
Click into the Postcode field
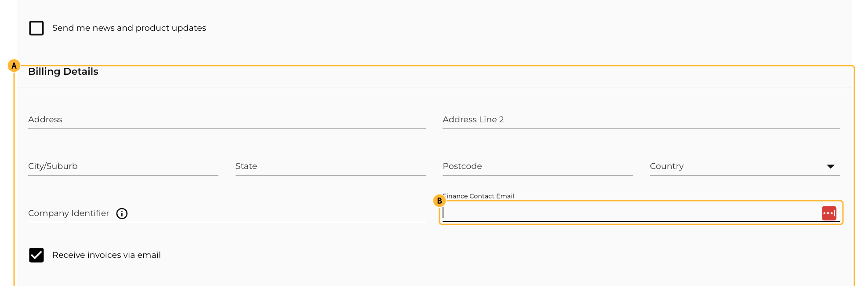click(538, 166)
